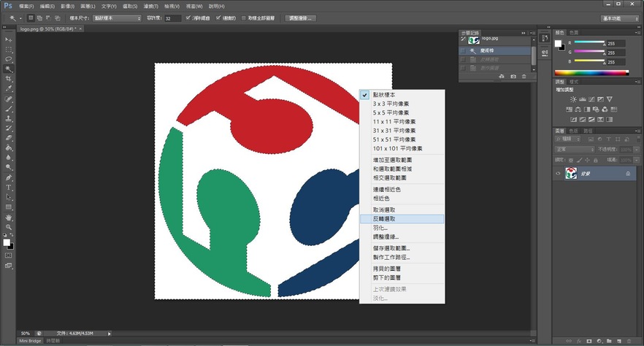Select the Rectangular Marquee tool
This screenshot has width=644, height=346.
click(x=8, y=49)
